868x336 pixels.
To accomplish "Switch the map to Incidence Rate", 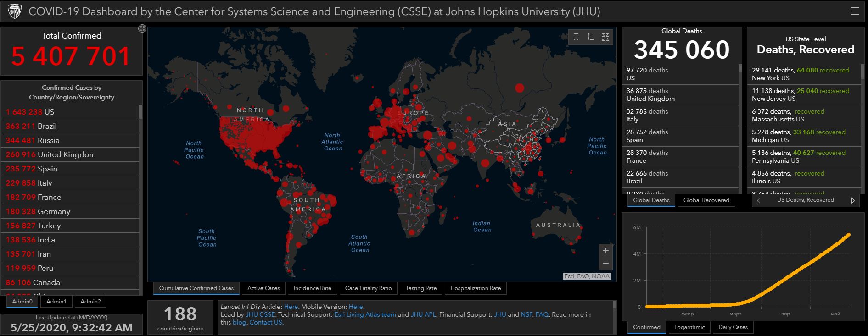I will 312,288.
